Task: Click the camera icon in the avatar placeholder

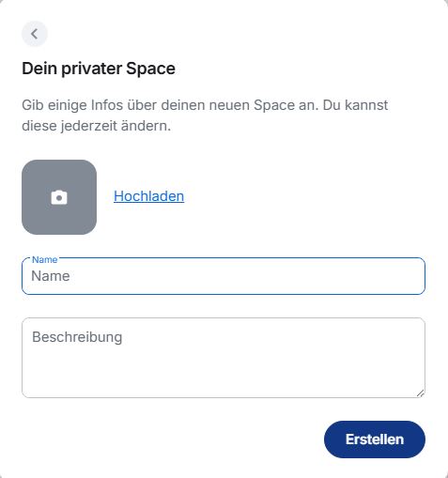Action: coord(59,197)
